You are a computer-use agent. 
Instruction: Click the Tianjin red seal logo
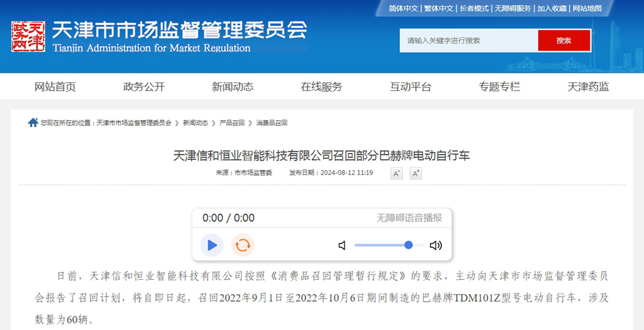[28, 37]
